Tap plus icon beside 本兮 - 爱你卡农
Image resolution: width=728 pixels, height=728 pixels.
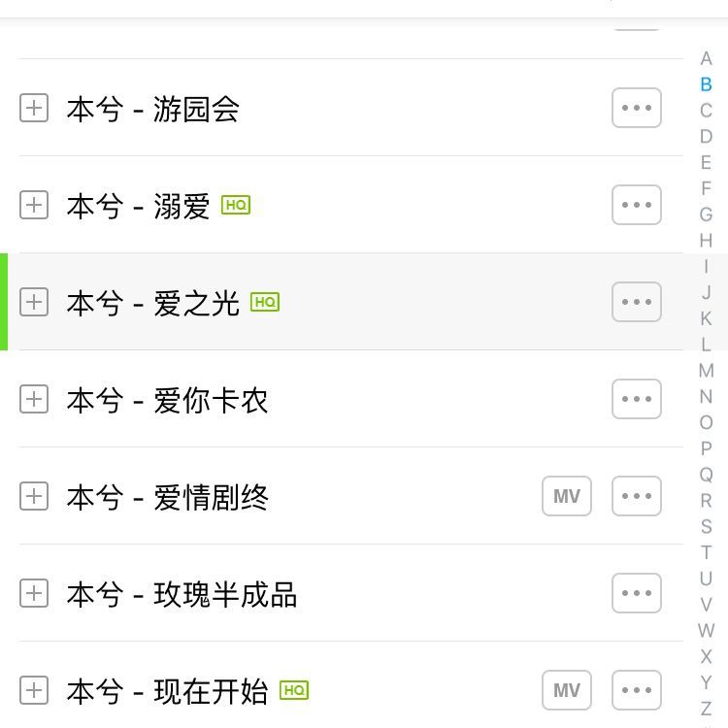[34, 399]
